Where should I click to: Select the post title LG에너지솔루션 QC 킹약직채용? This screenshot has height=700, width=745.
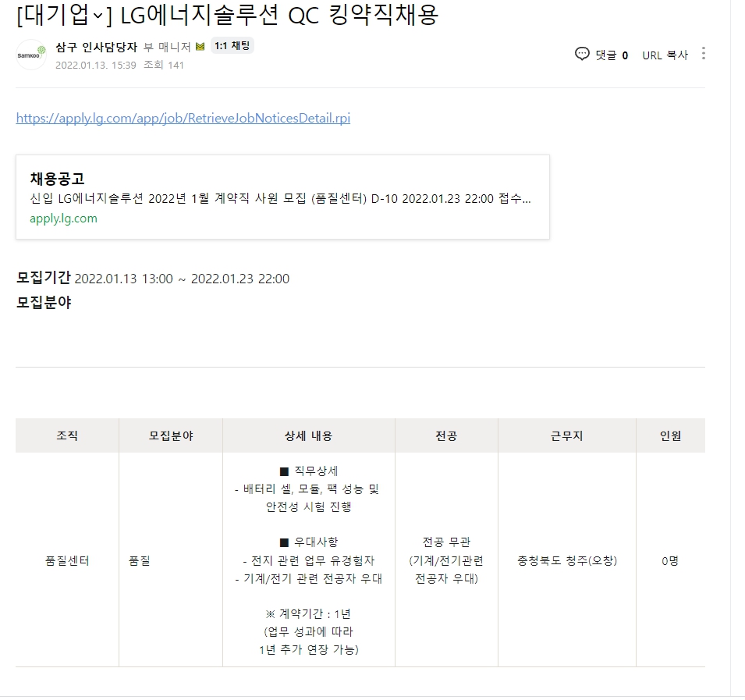tap(279, 15)
